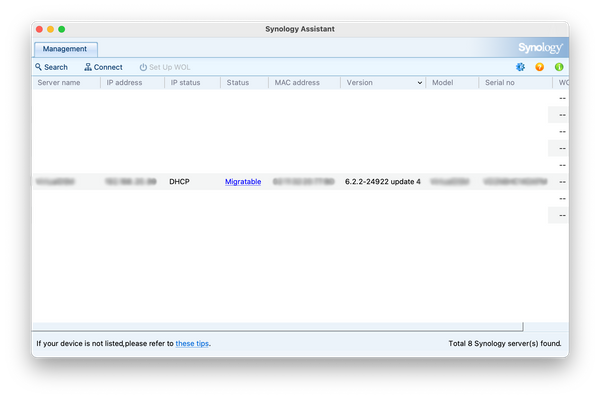Viewport: 600px width, 399px height.
Task: Click the Connect button label
Action: tap(108, 67)
